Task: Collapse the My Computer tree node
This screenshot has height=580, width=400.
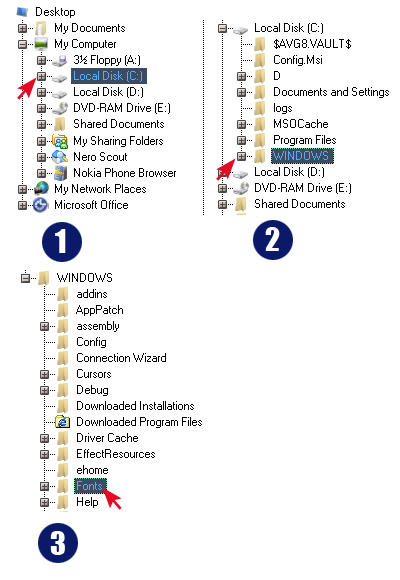Action: pos(22,44)
